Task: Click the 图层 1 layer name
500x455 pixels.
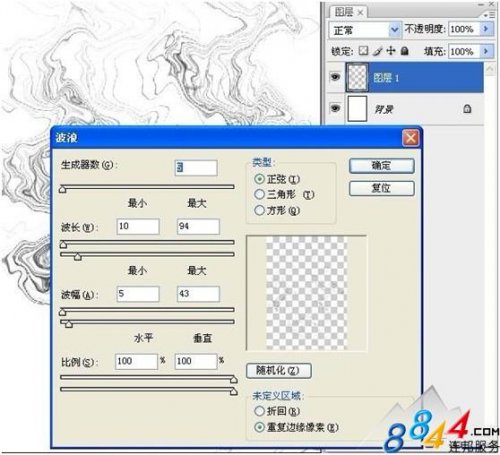Action: tap(386, 78)
